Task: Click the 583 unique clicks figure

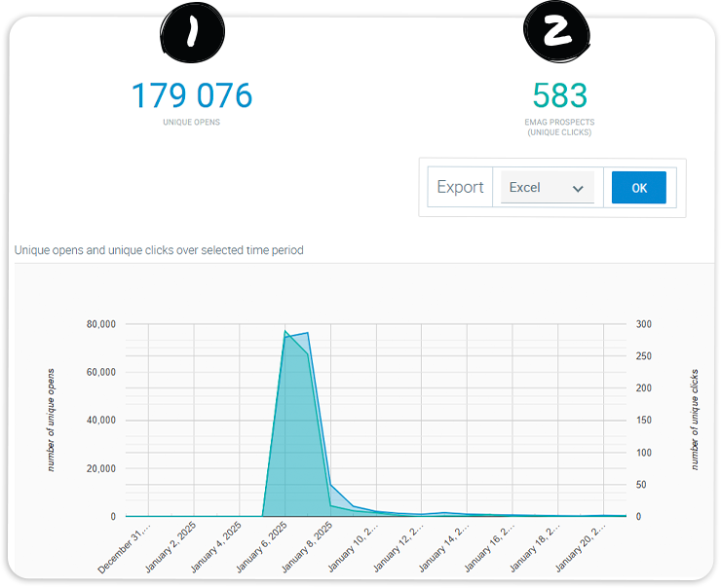Action: [x=559, y=95]
